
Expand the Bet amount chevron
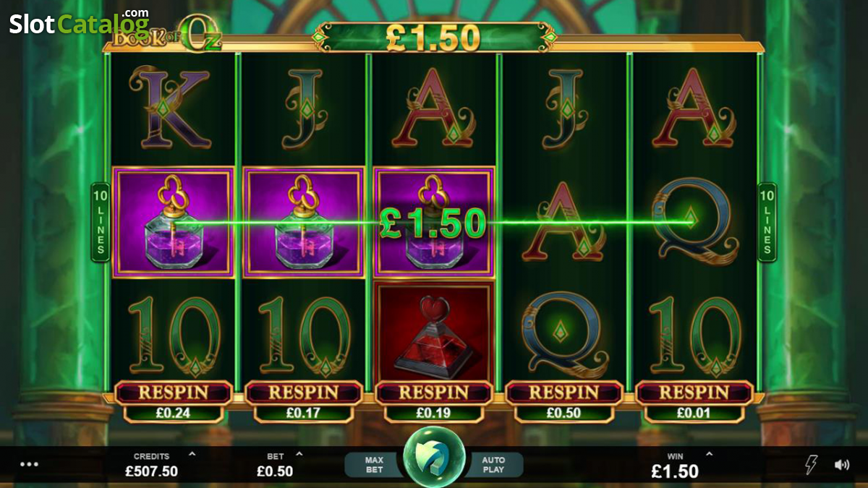coord(299,455)
